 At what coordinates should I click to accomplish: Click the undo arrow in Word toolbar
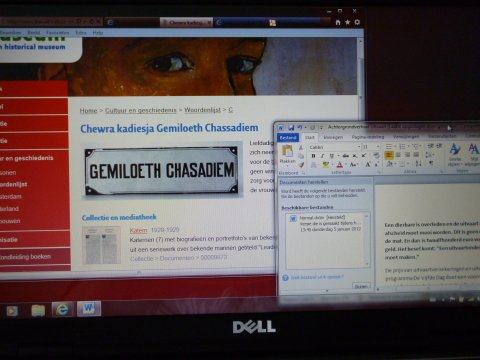point(299,128)
